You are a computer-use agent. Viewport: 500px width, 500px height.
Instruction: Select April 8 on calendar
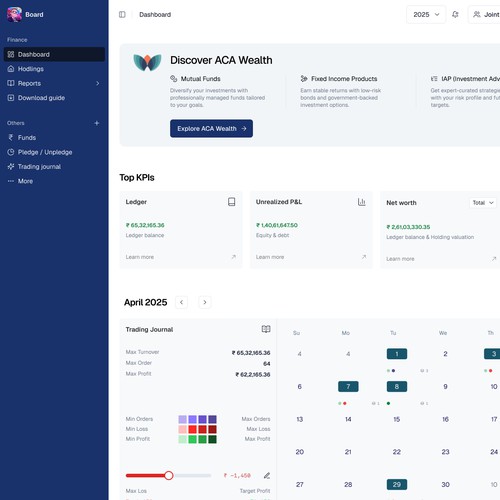pyautogui.click(x=397, y=386)
